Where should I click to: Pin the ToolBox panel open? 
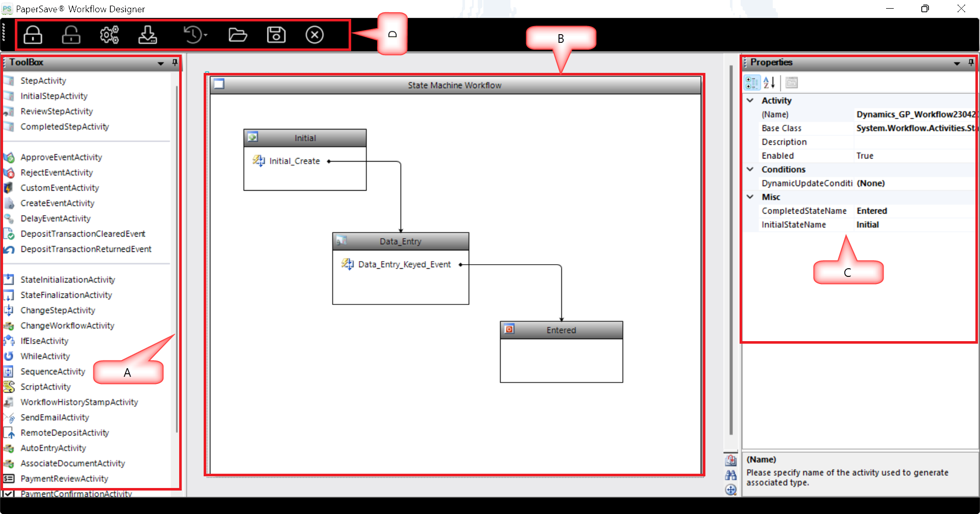click(175, 63)
